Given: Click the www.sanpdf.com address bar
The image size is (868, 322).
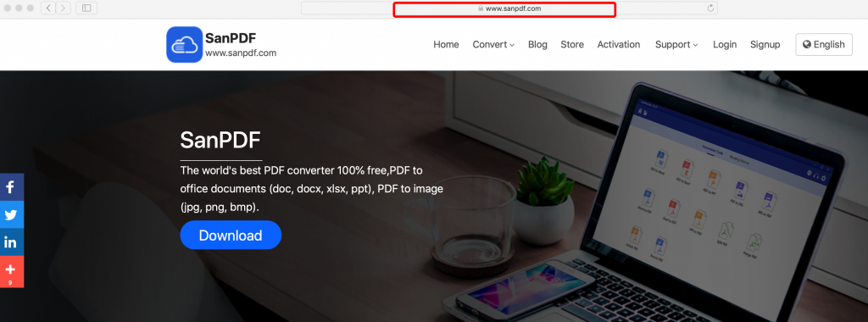Looking at the screenshot, I should (x=509, y=8).
